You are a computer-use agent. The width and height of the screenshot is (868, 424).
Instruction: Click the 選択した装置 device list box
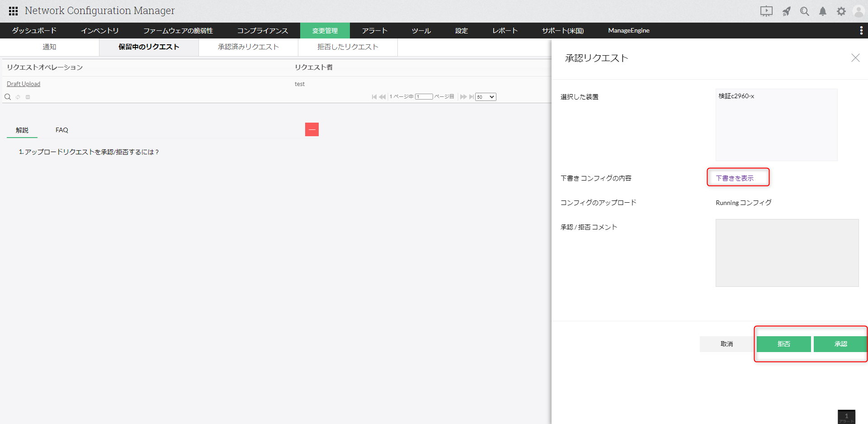tap(776, 125)
